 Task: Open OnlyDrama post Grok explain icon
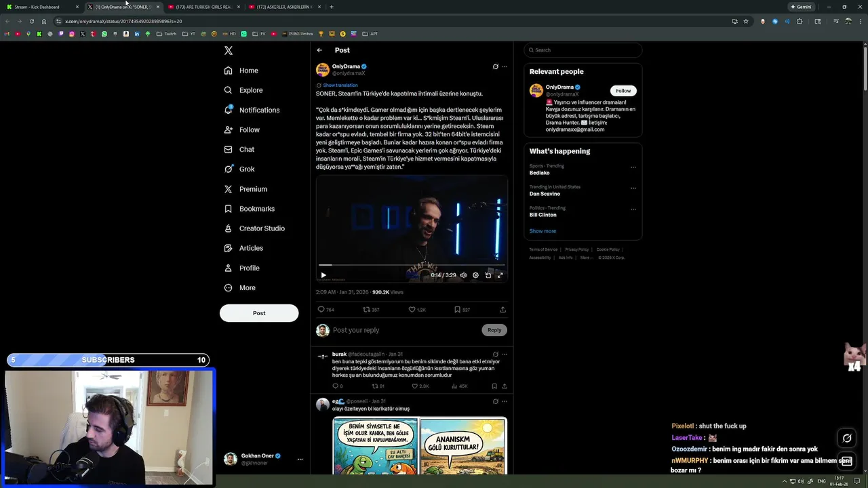click(x=495, y=66)
